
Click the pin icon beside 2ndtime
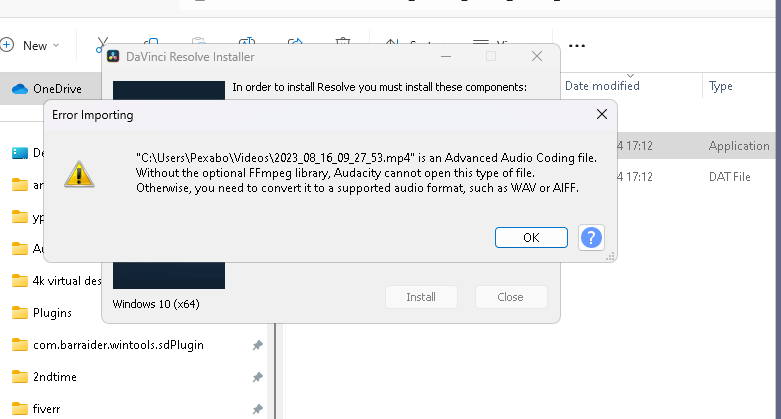[258, 377]
